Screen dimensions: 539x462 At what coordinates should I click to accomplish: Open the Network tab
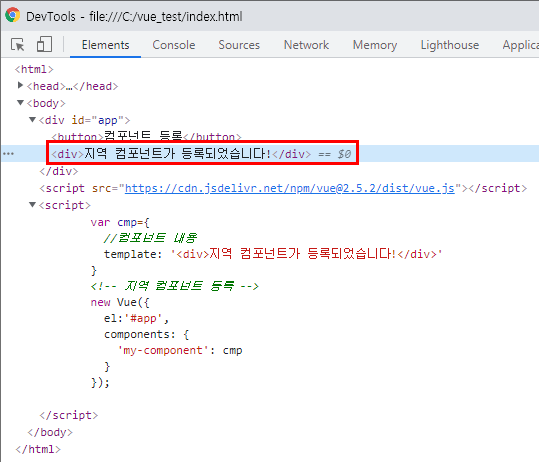[x=306, y=45]
